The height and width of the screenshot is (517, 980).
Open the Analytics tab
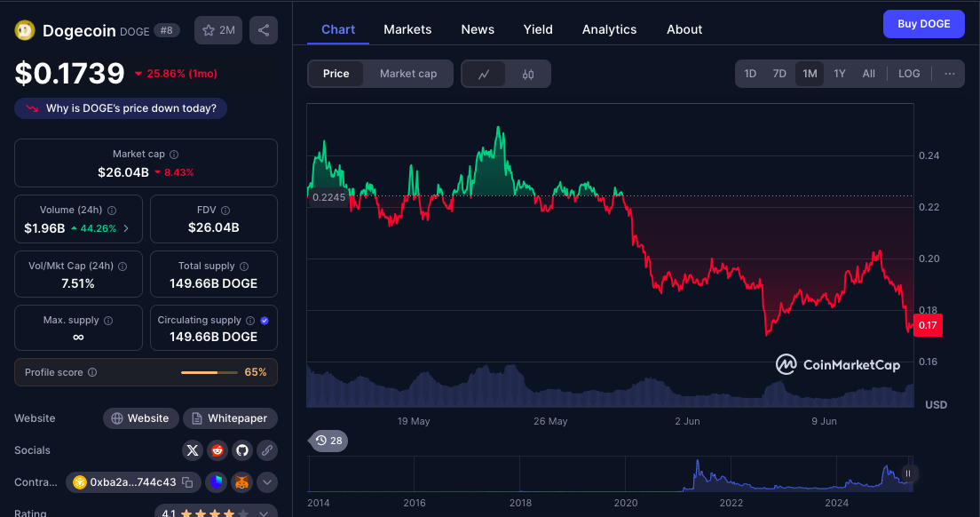(x=609, y=29)
